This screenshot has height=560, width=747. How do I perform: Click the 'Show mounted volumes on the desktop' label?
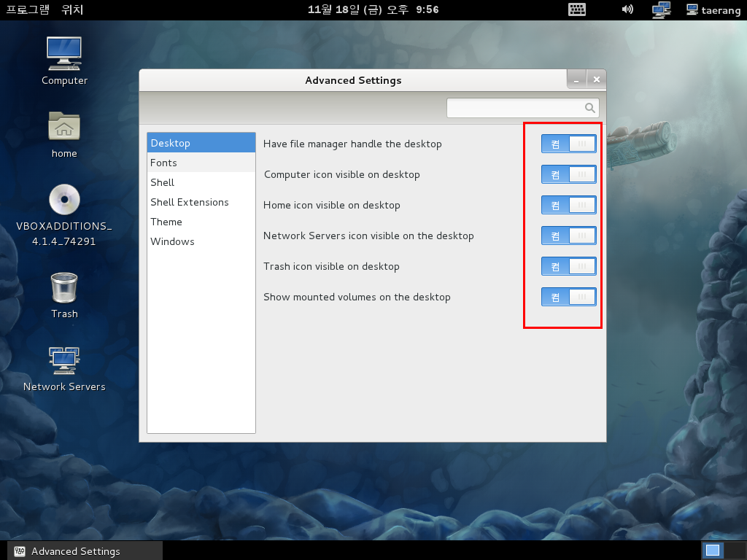(x=357, y=297)
